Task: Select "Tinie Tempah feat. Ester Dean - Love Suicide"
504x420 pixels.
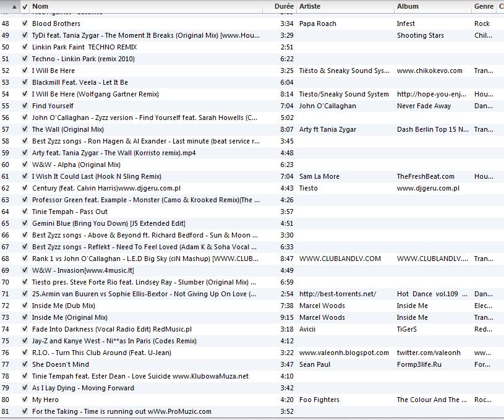Action: [140, 376]
